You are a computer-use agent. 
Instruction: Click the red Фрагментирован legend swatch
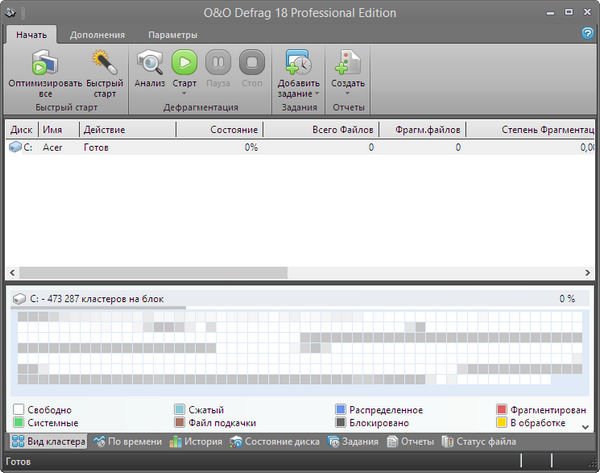[502, 410]
